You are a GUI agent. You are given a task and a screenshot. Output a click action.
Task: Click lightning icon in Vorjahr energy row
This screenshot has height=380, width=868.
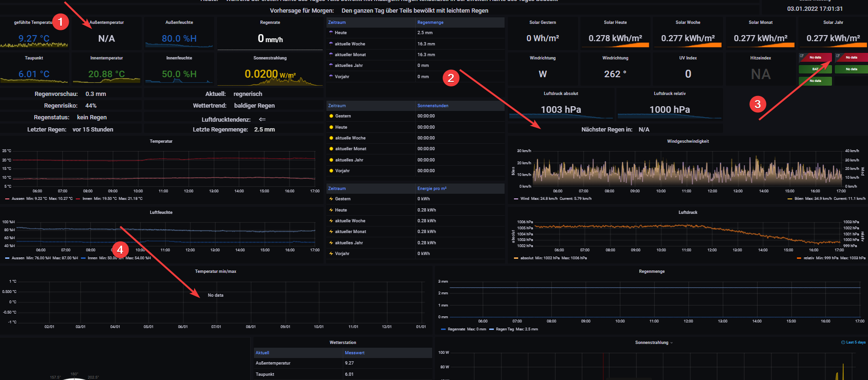(331, 254)
